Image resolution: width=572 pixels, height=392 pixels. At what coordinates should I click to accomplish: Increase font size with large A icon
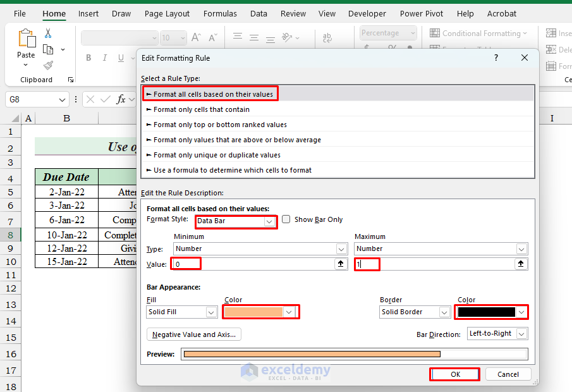click(x=196, y=37)
